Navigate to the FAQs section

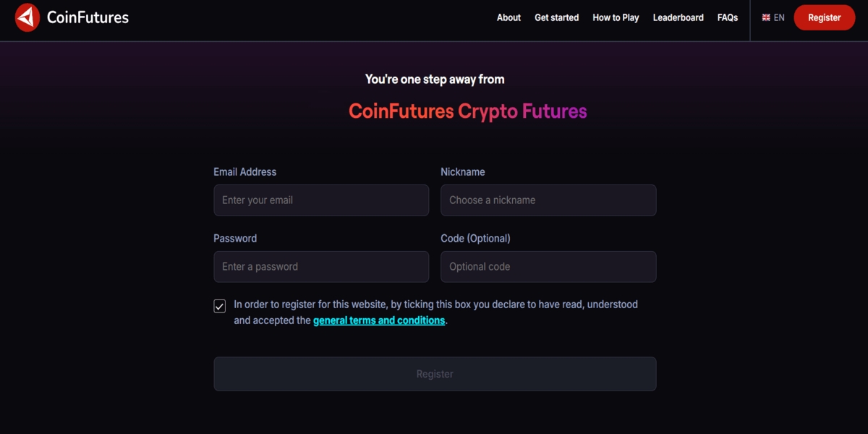(x=727, y=18)
